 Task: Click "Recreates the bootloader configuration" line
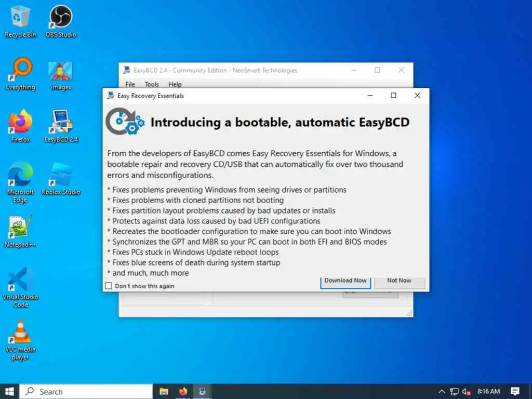[249, 231]
